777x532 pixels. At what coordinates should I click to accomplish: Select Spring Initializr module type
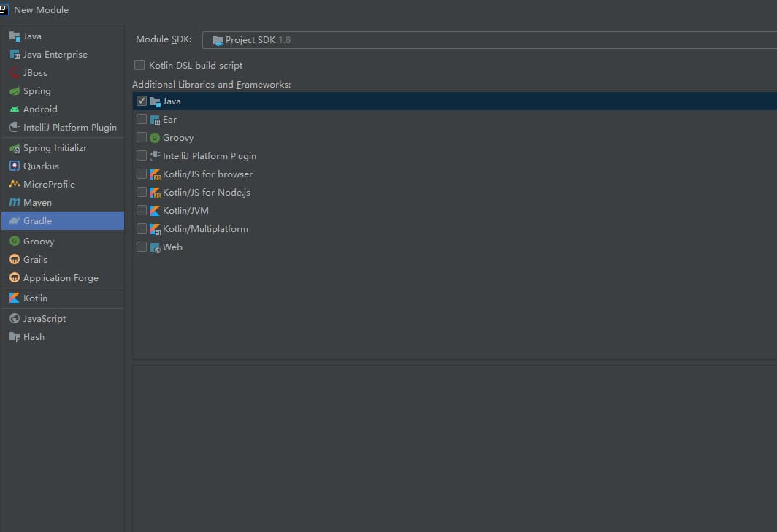click(63, 148)
